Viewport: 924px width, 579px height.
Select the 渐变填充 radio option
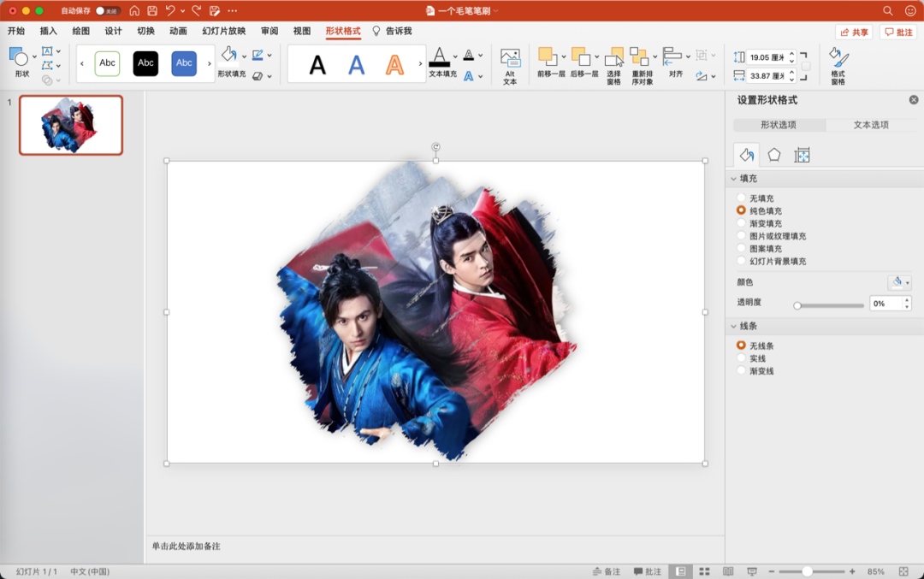pyautogui.click(x=741, y=223)
